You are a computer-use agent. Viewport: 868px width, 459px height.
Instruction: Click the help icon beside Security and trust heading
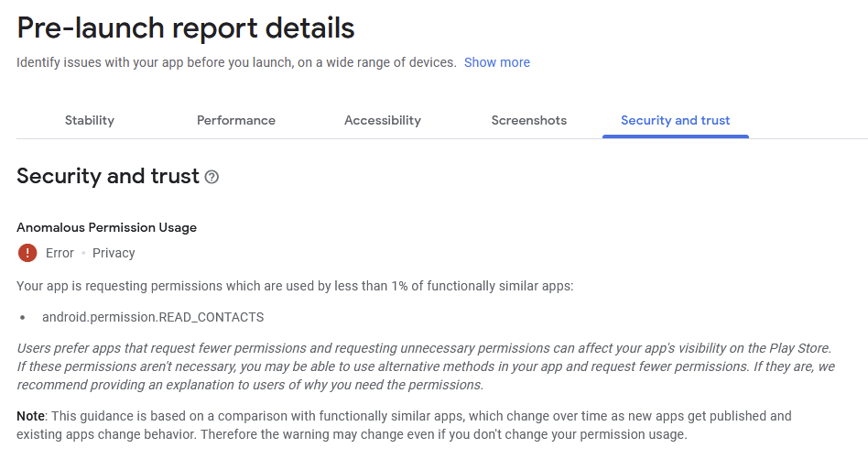pos(212,177)
